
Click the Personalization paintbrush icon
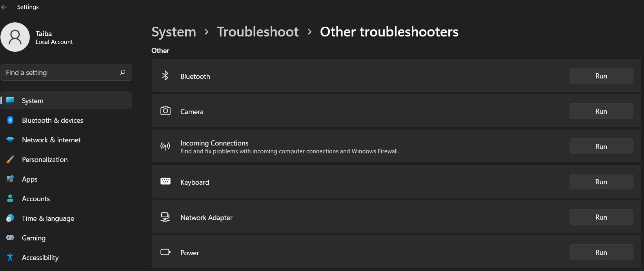10,159
